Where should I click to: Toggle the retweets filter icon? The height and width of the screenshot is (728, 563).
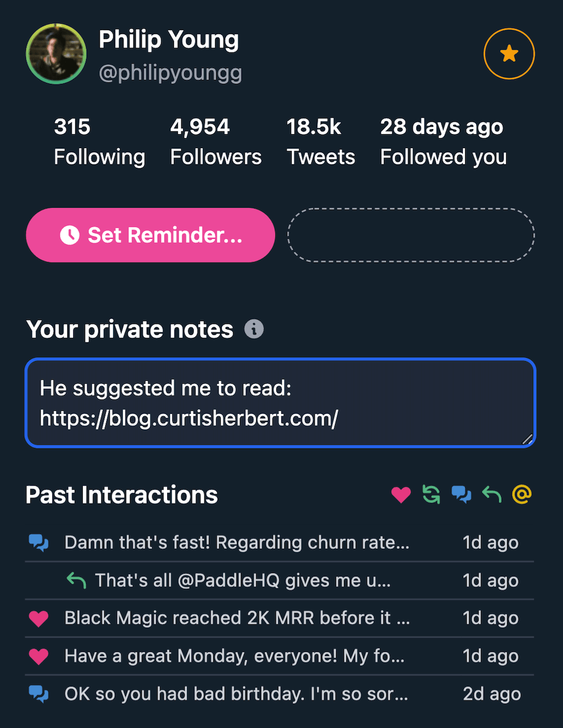(431, 495)
